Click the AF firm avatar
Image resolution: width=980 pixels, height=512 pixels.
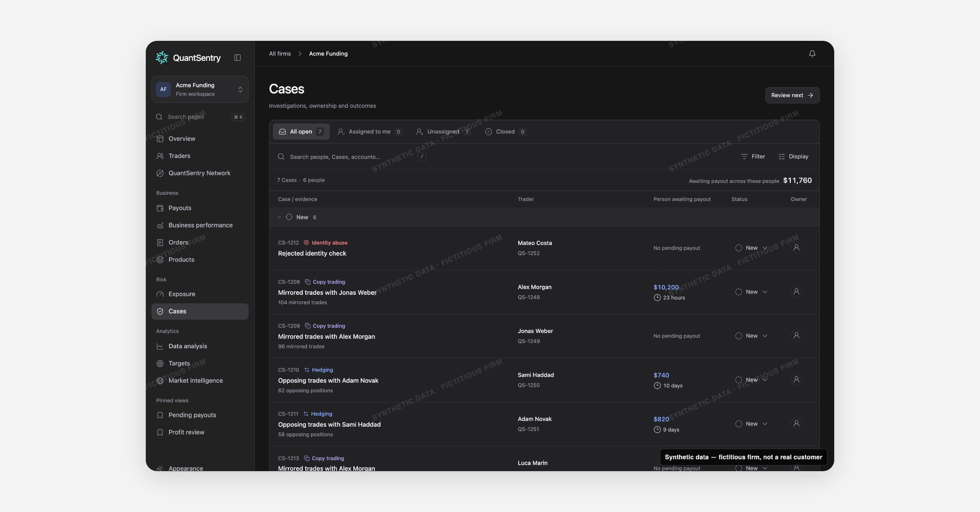click(163, 89)
